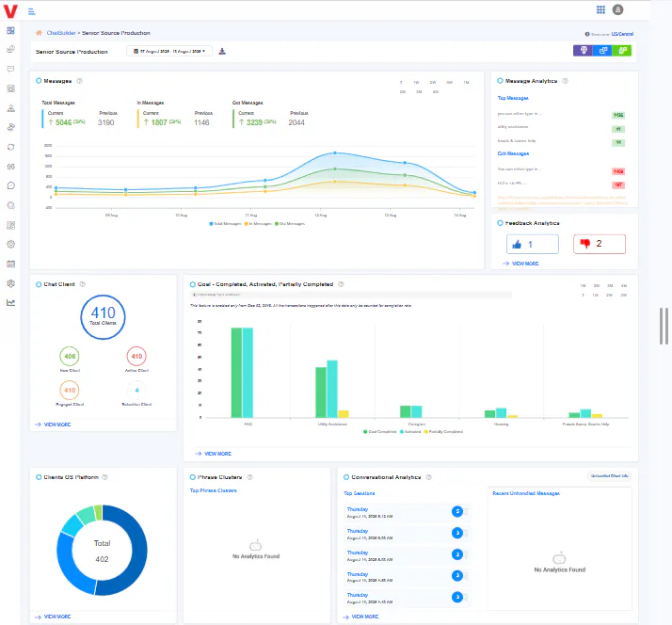Screen dimensions: 672x625
Task: Open help icon beside Clients OS Platform
Action: point(105,477)
